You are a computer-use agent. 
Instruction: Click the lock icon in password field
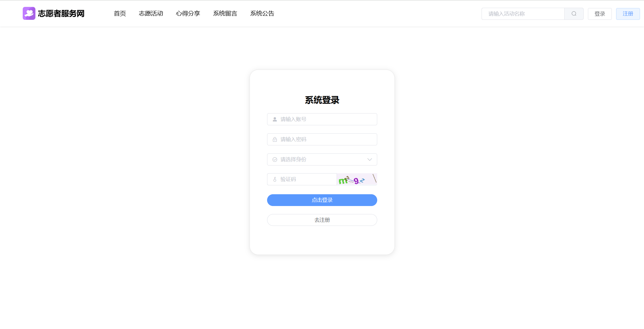275,139
